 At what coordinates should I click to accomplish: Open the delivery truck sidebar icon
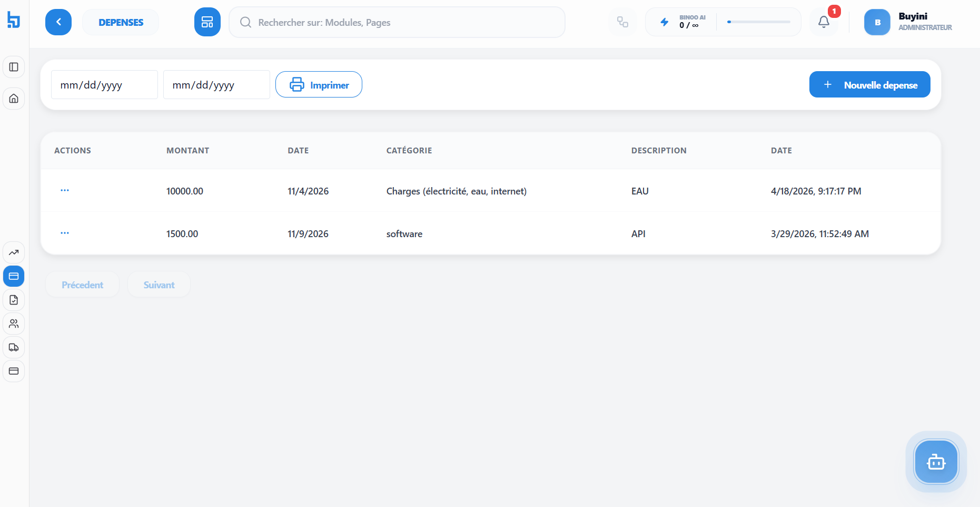[14, 347]
